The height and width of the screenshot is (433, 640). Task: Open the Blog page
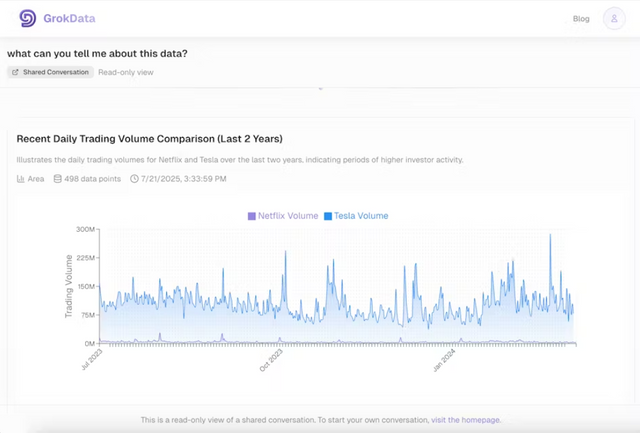[x=581, y=19]
